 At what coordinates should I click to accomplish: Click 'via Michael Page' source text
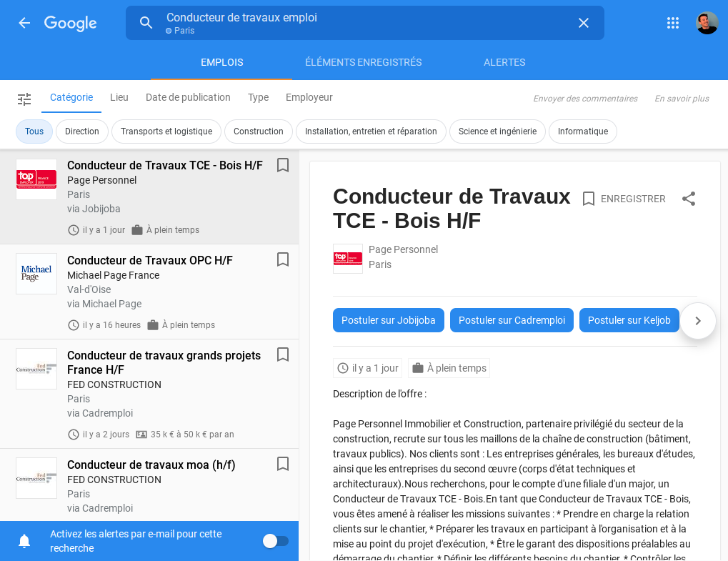104,304
